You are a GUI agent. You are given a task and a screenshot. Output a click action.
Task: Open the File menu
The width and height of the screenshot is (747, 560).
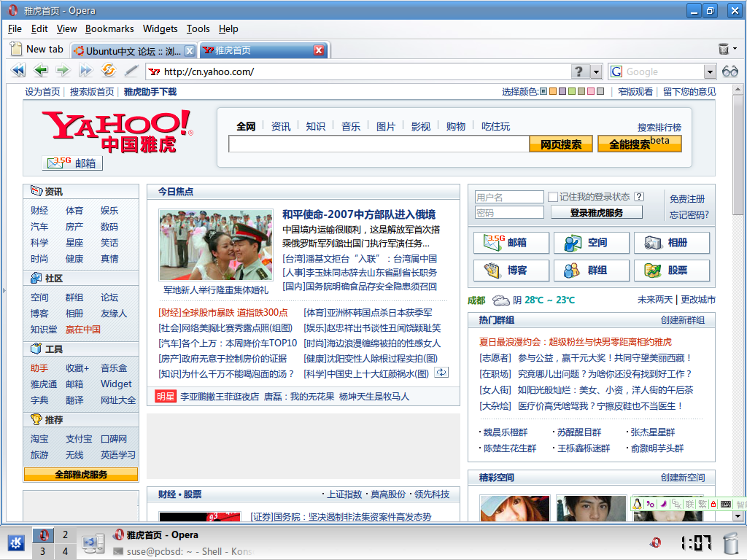point(15,28)
